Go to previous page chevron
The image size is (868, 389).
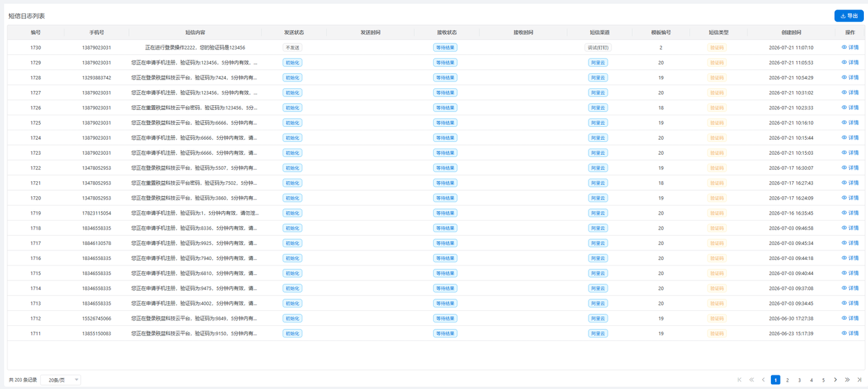(x=764, y=380)
